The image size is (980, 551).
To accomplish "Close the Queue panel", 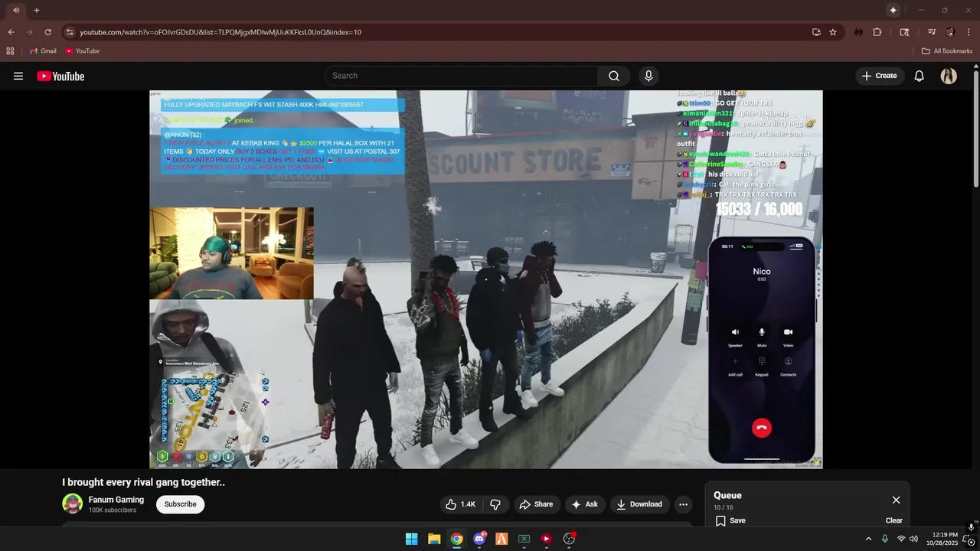I will point(896,500).
